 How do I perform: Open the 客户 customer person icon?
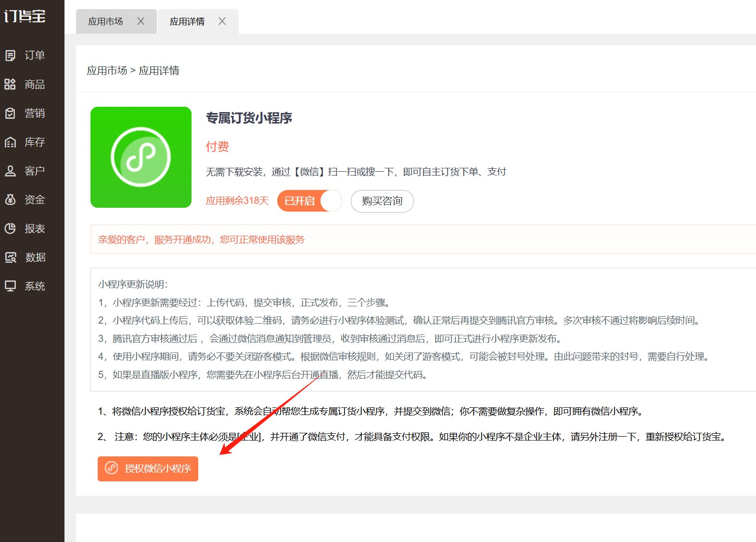(x=10, y=171)
